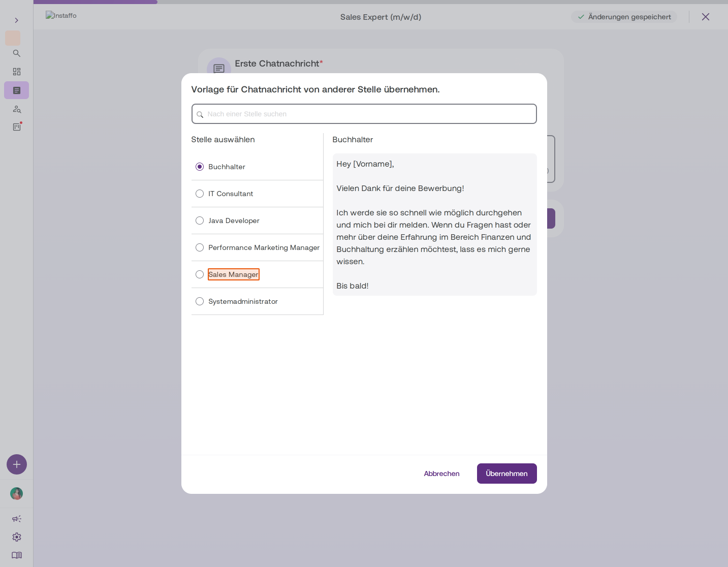Select the Buchhalter radio button
The image size is (728, 567).
pos(200,167)
